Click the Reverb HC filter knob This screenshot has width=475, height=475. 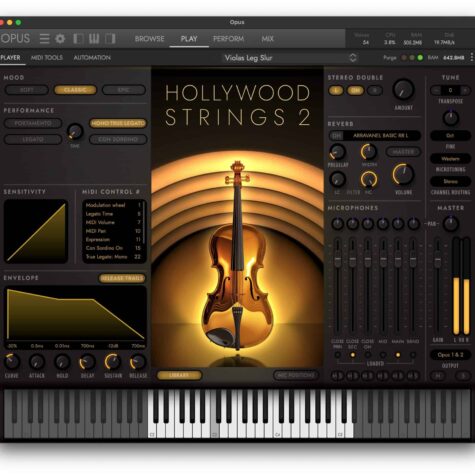click(x=369, y=179)
